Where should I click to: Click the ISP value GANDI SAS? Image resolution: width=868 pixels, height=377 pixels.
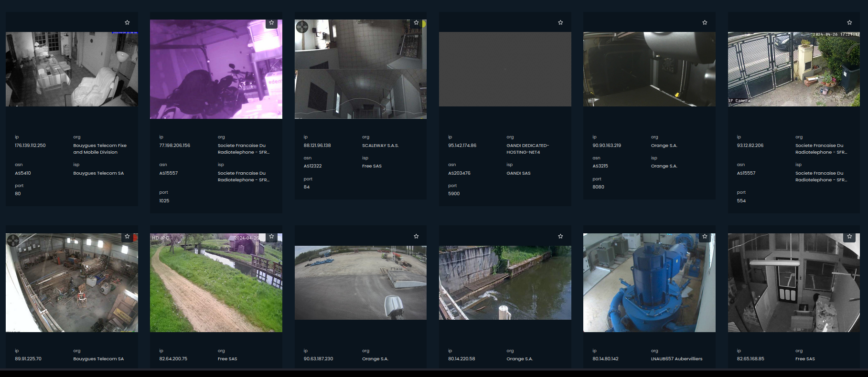518,173
